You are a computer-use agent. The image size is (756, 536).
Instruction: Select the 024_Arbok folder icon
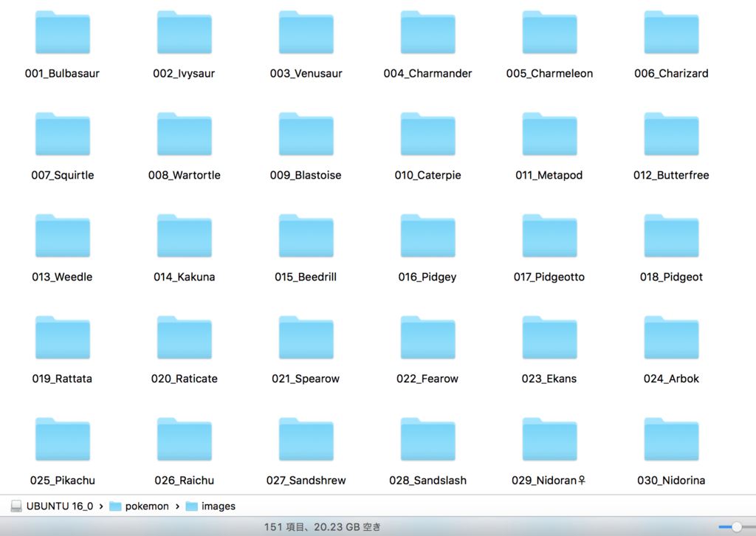tap(671, 337)
